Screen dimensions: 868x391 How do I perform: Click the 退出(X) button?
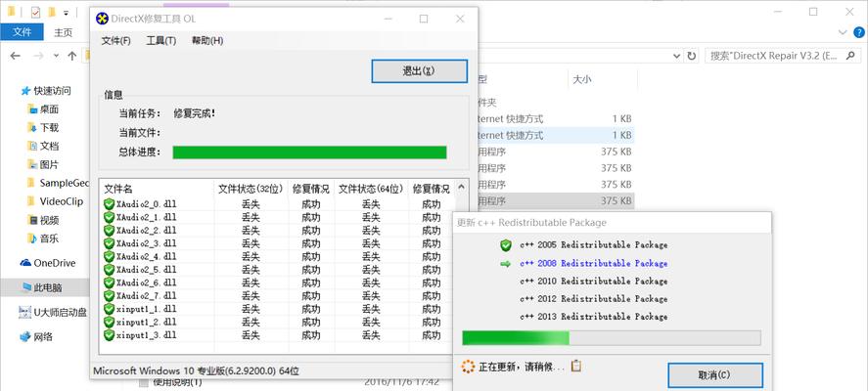[x=420, y=71]
